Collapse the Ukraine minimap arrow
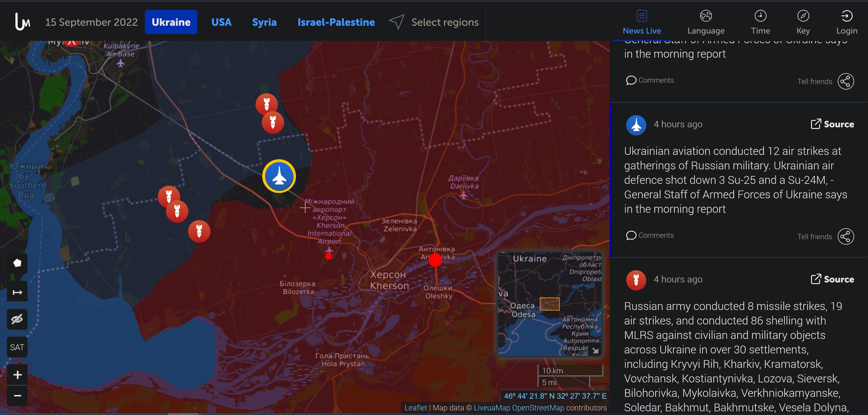The image size is (868, 415). coord(595,351)
